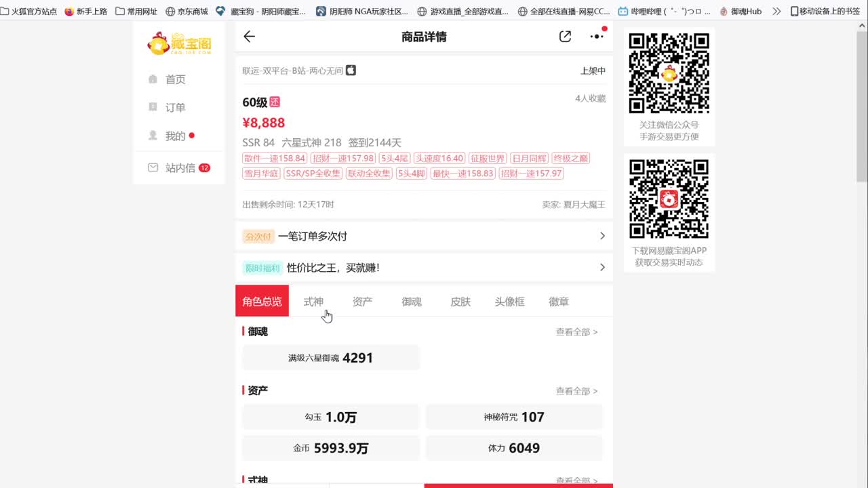Open 游戏直播 bookmark
Image resolution: width=868 pixels, height=488 pixels.
(x=462, y=11)
